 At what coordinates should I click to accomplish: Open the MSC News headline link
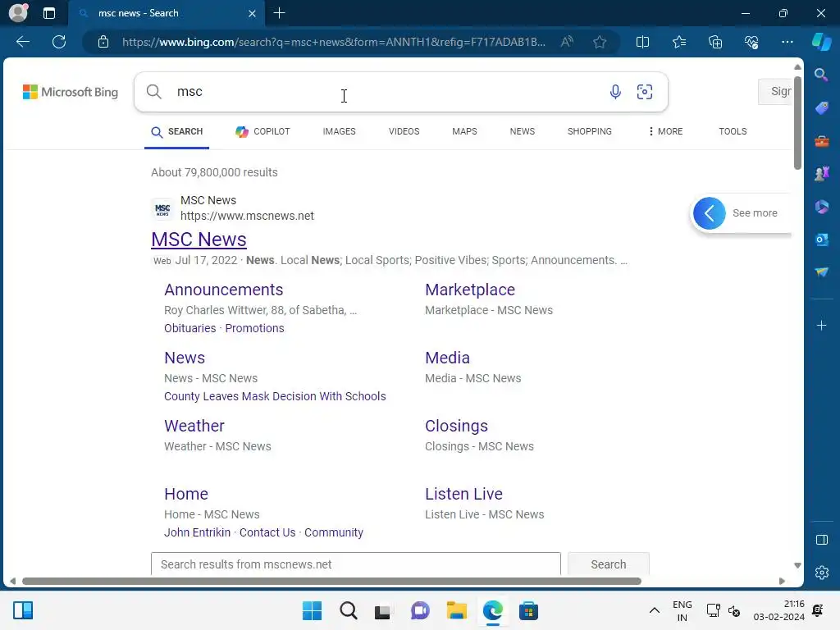(x=199, y=240)
